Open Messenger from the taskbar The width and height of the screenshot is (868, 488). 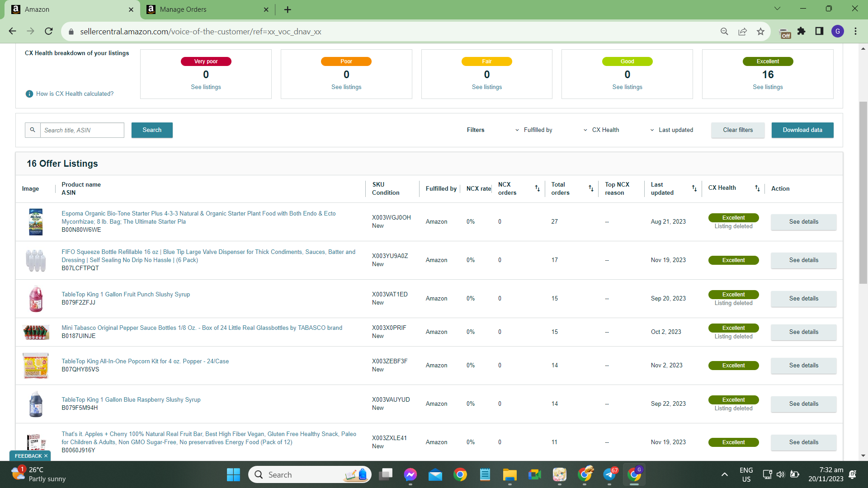[x=410, y=475]
